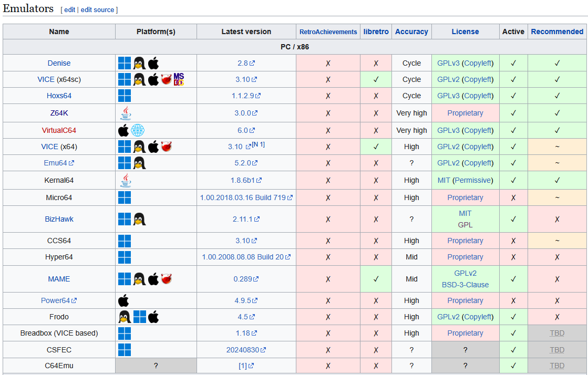Click the edit link beside Emulators heading
The width and height of the screenshot is (588, 375).
pyautogui.click(x=70, y=10)
